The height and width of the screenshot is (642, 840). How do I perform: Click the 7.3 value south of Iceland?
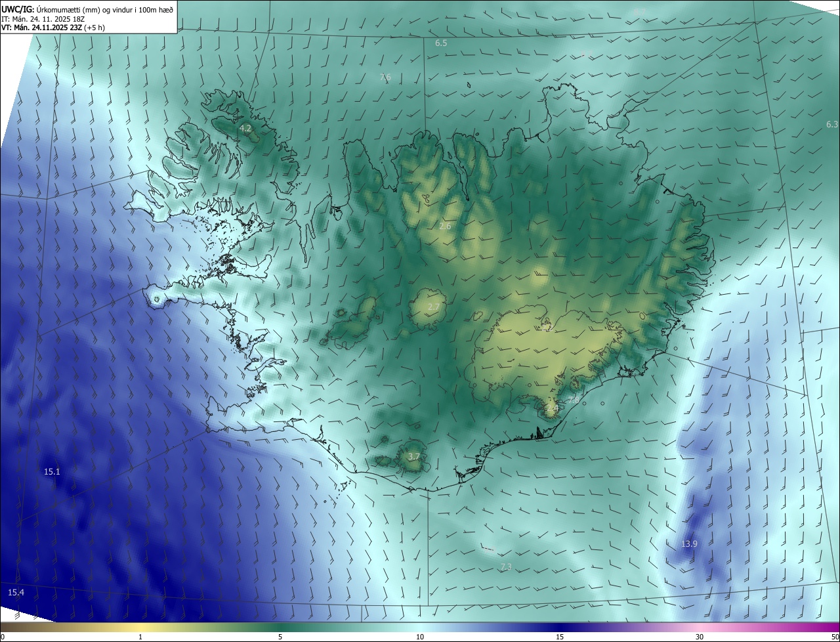pyautogui.click(x=506, y=567)
